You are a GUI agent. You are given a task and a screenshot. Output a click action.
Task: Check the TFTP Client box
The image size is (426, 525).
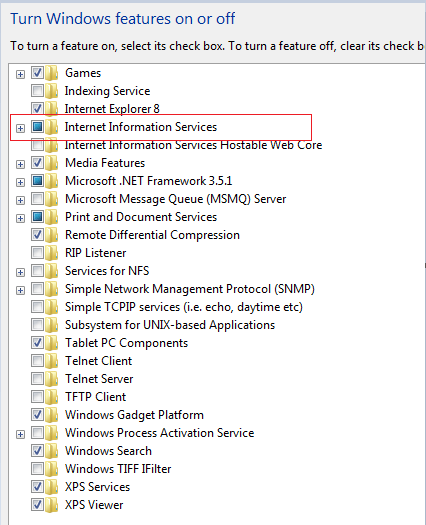click(37, 397)
